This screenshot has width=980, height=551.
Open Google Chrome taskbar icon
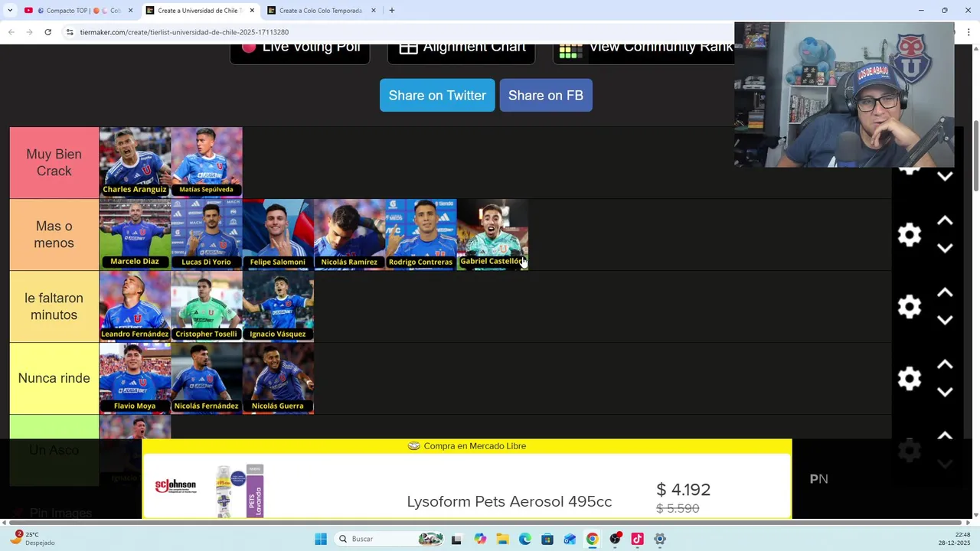click(593, 539)
